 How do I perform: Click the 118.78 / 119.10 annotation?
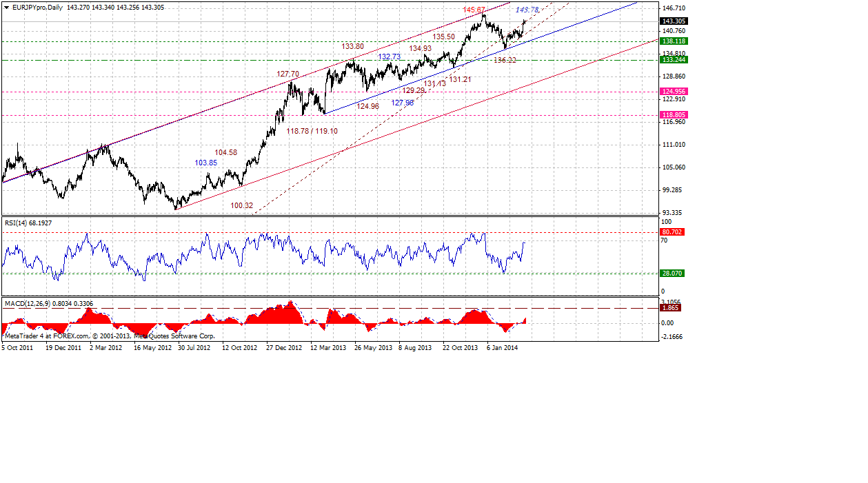click(312, 130)
